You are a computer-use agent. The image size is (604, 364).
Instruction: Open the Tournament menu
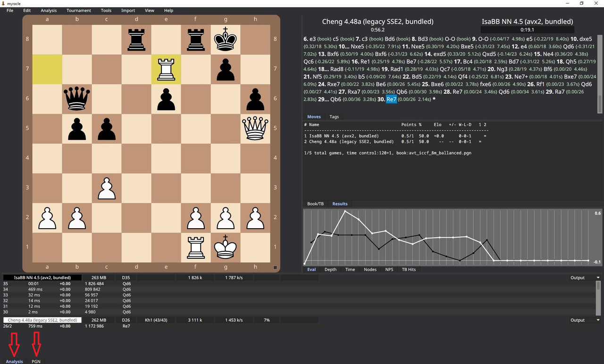[79, 10]
